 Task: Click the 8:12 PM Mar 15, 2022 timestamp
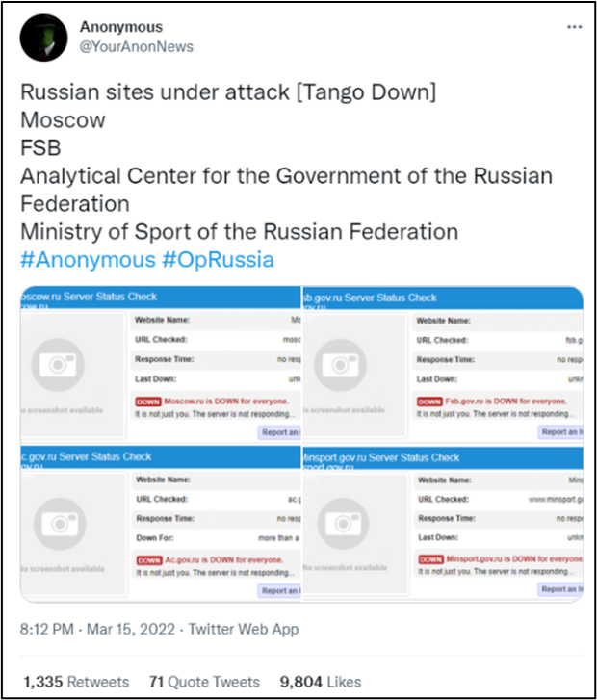click(x=97, y=629)
